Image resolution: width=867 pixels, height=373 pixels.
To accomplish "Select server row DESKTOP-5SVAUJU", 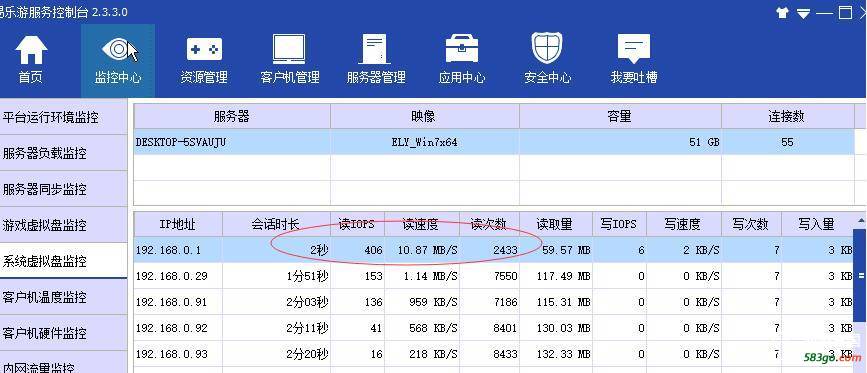I will coord(494,142).
